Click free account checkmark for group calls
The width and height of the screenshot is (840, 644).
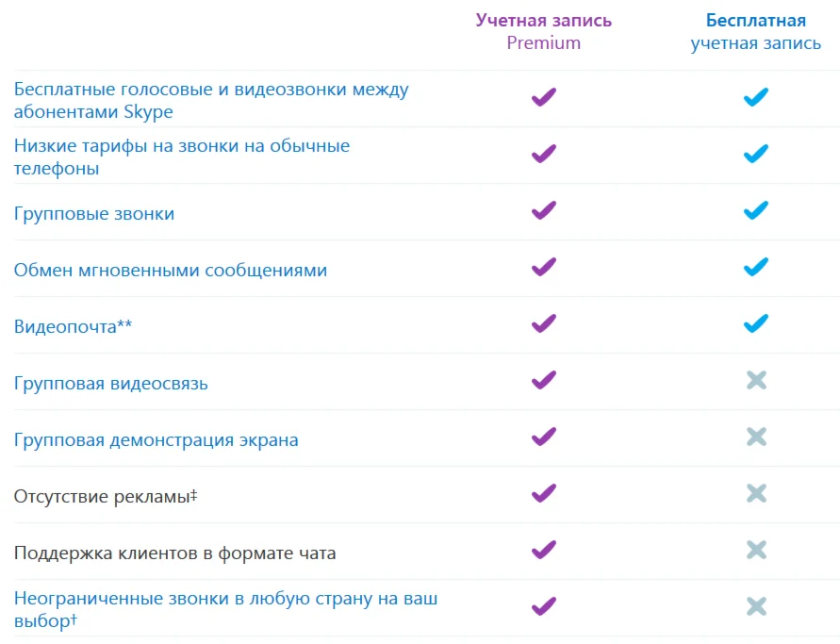tap(756, 210)
